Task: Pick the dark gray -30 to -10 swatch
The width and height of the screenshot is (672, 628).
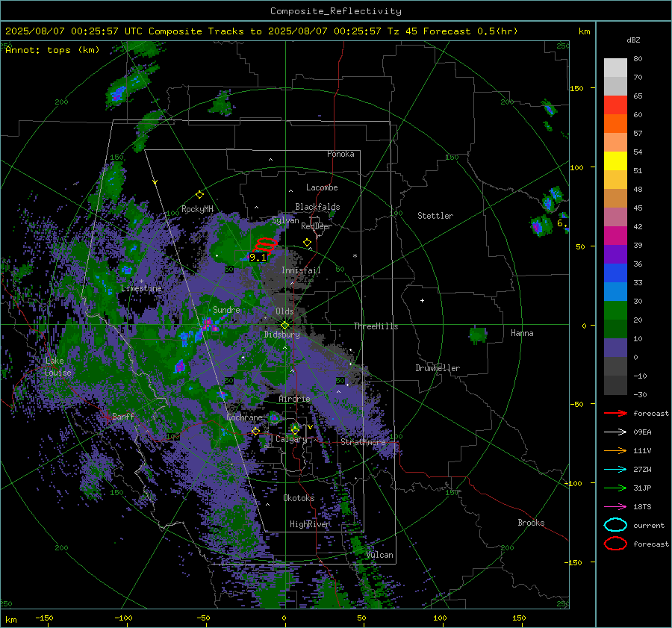Action: (615, 385)
